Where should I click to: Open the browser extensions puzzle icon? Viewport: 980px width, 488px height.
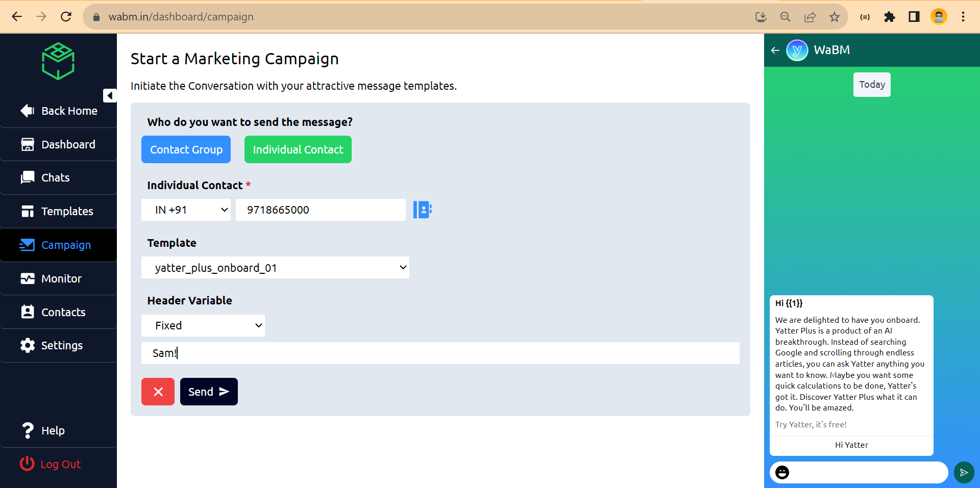pos(890,17)
